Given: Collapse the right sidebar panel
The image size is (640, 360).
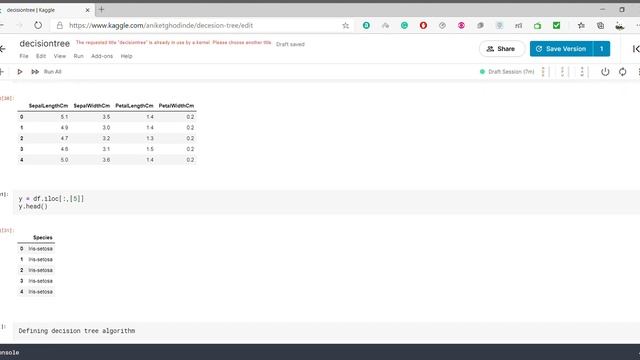Looking at the screenshot, I should click(x=636, y=49).
